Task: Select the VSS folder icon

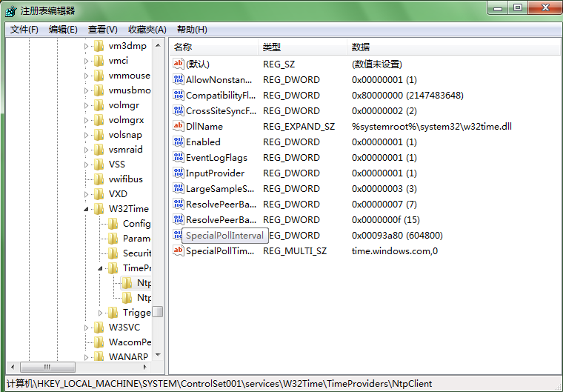Action: (99, 165)
